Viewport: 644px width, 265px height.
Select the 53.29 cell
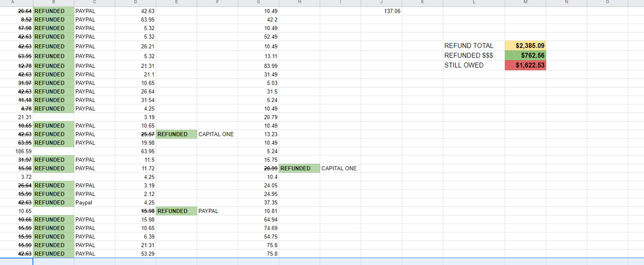135,254
